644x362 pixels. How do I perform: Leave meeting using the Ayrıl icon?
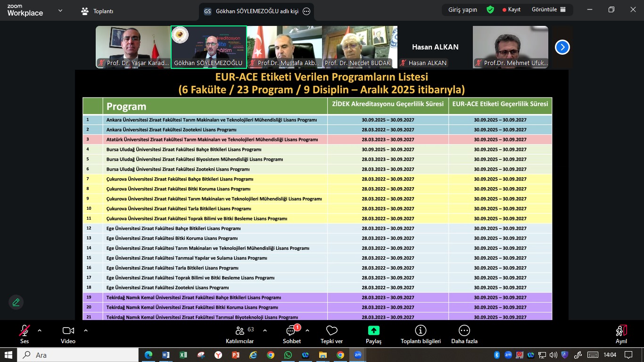(x=621, y=334)
